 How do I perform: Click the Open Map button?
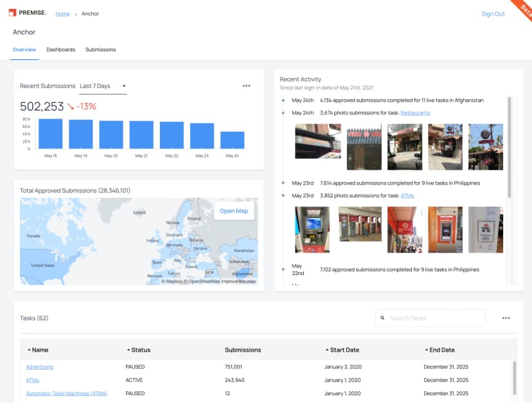[x=234, y=211]
